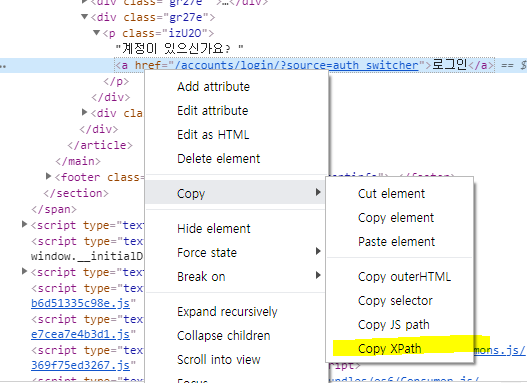The width and height of the screenshot is (527, 383).
Task: Expand script node below window.__initialD line
Action: [24, 271]
